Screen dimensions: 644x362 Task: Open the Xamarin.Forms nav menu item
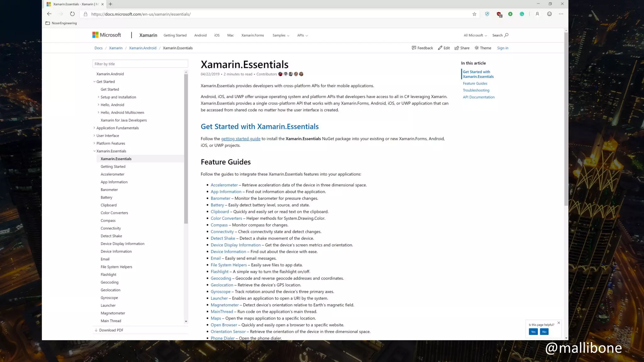click(x=253, y=36)
